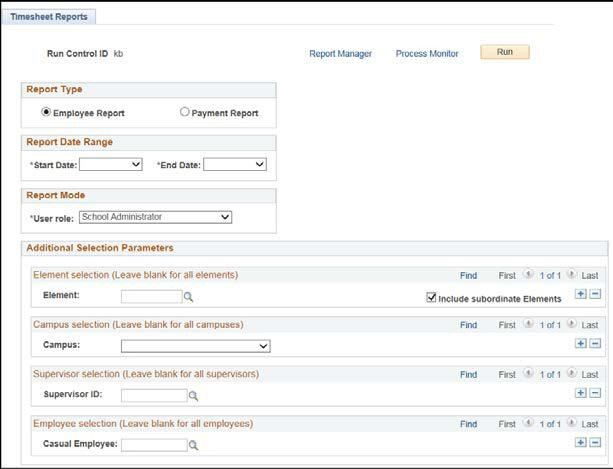Click the Element lookup magnifier icon

[x=188, y=297]
